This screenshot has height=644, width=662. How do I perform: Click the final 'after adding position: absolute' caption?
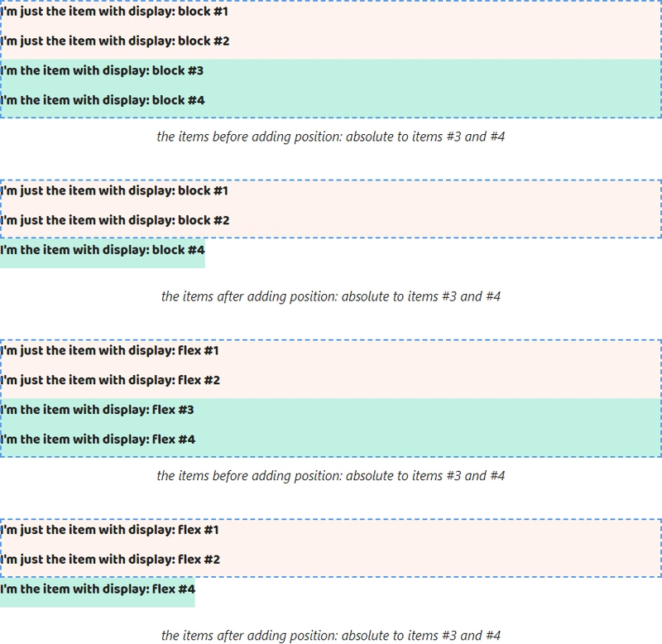click(x=330, y=635)
